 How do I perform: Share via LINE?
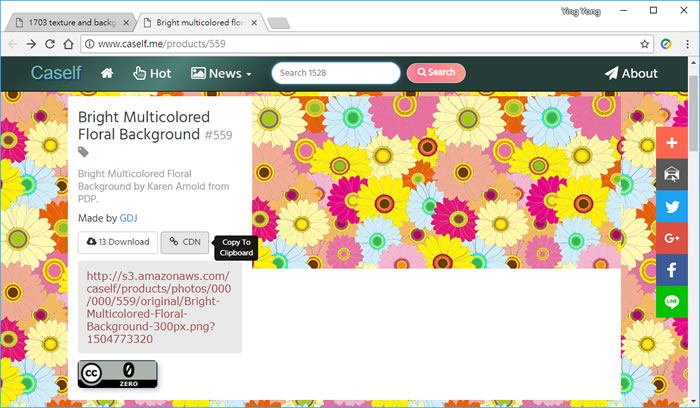pyautogui.click(x=671, y=301)
